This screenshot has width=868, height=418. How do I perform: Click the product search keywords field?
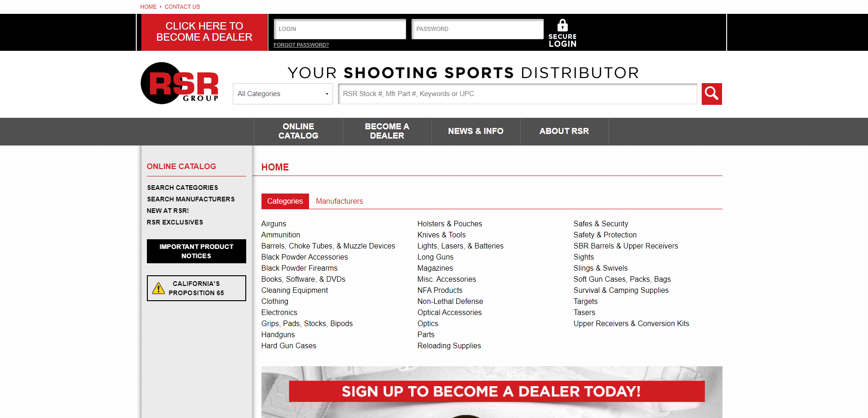click(518, 94)
